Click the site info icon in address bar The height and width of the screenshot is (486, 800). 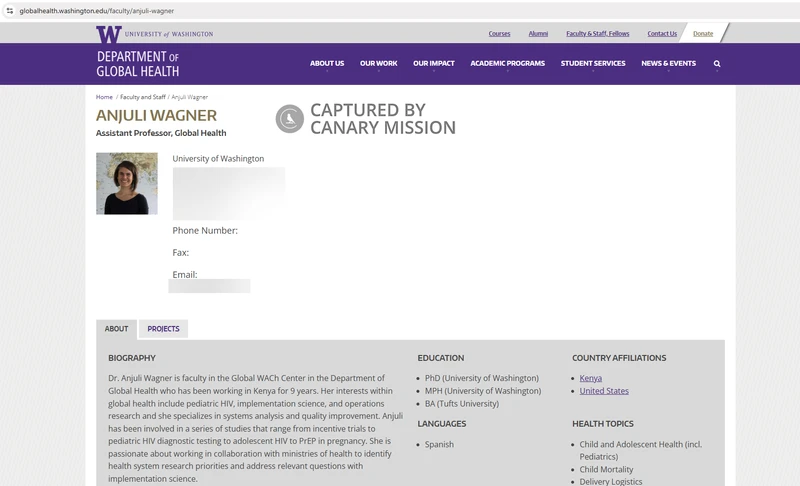(10, 11)
